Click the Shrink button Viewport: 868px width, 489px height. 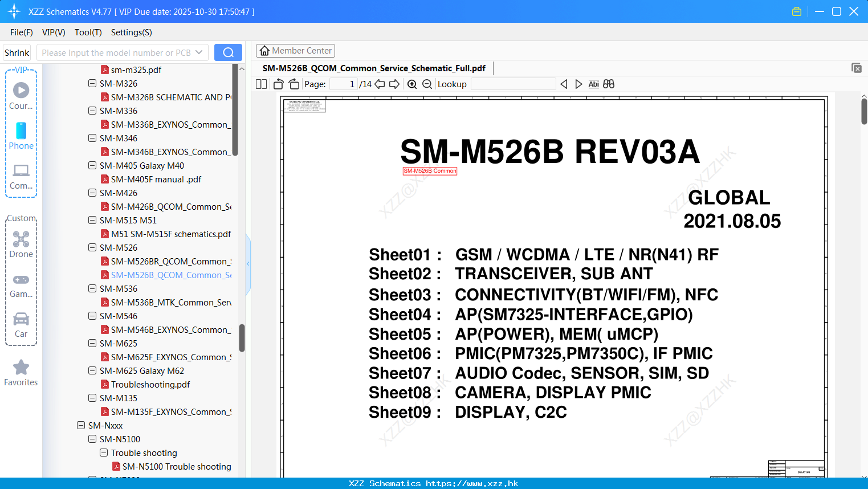17,52
